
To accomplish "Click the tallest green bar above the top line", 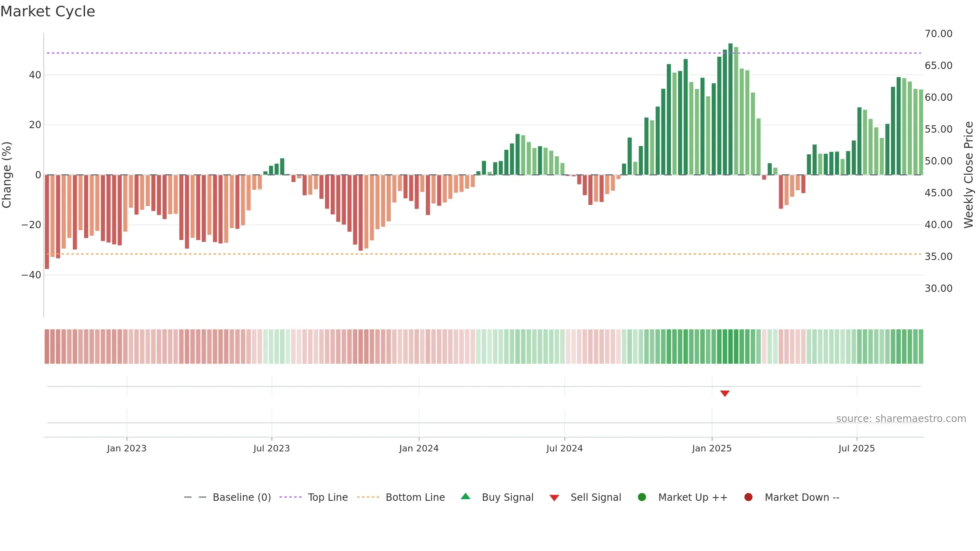I will pyautogui.click(x=731, y=109).
